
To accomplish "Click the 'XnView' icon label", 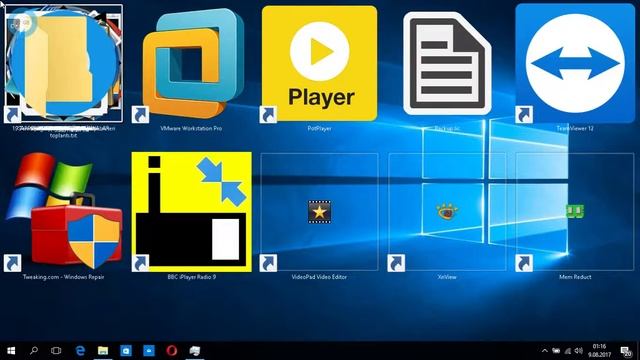I will (447, 277).
